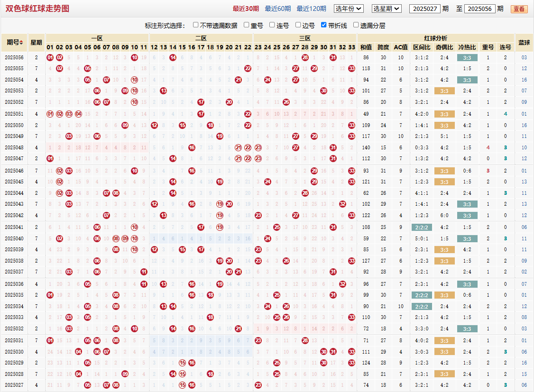The image size is (534, 392).
Task: Click red ball 29 in row 2025046
Action: (314, 171)
